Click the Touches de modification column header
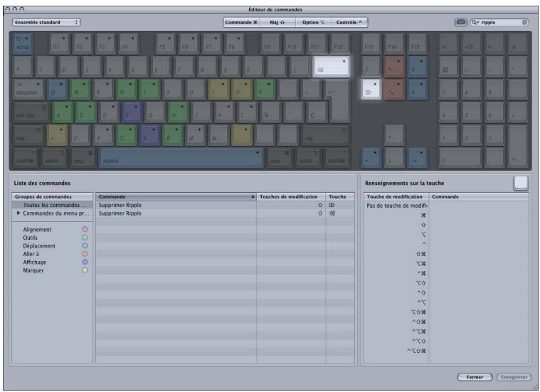540x392 pixels. coord(291,196)
